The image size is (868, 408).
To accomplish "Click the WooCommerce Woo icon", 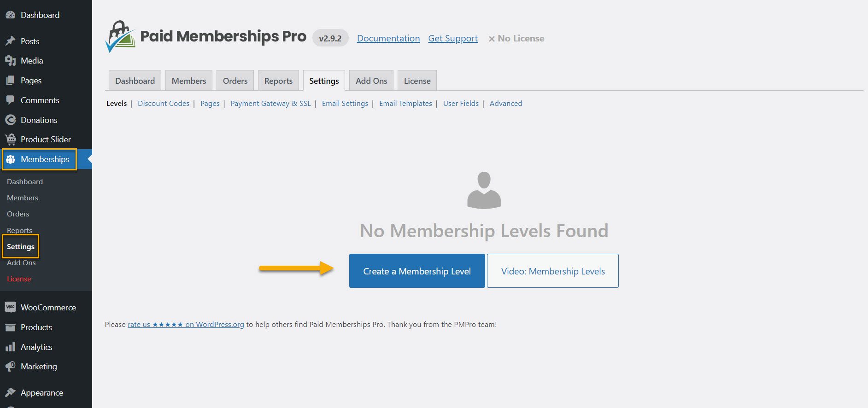I will point(10,307).
